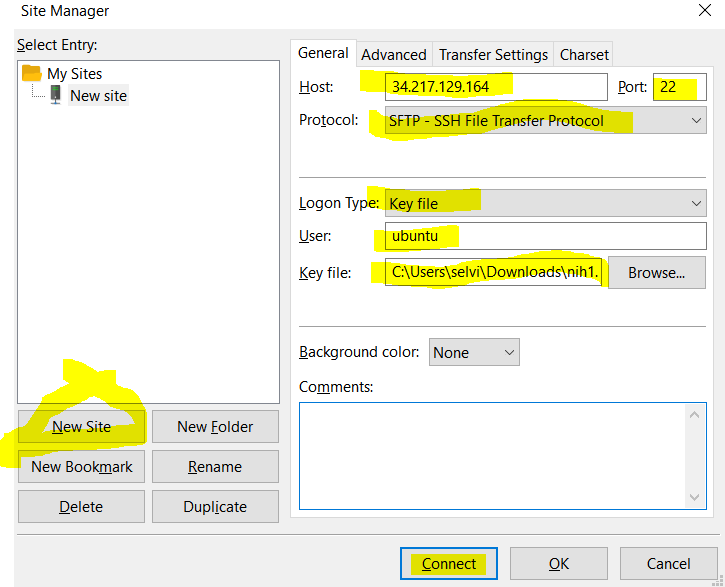Click the Cancel button
This screenshot has width=725, height=587.
(669, 563)
